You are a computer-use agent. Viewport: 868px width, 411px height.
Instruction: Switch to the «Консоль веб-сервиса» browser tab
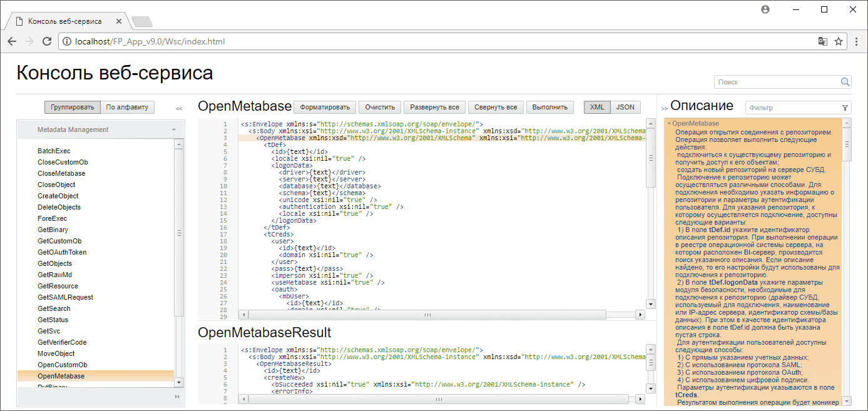[x=65, y=21]
